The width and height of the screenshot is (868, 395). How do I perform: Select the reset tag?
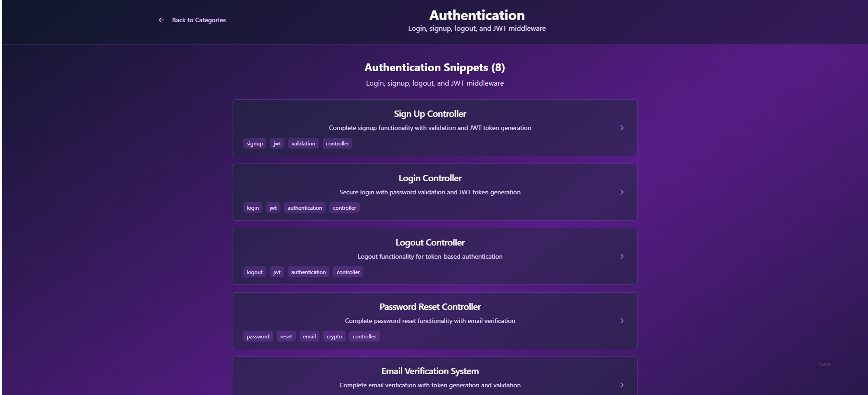(286, 337)
